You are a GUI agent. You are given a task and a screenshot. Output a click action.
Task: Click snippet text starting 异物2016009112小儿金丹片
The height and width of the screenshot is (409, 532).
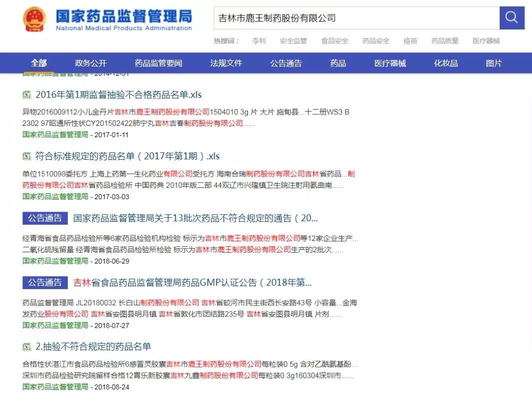tap(186, 117)
